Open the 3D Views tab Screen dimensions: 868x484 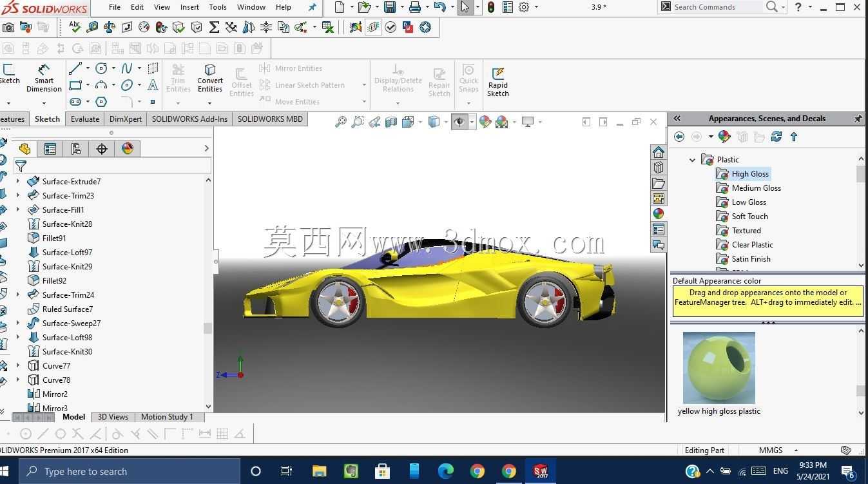(x=113, y=417)
